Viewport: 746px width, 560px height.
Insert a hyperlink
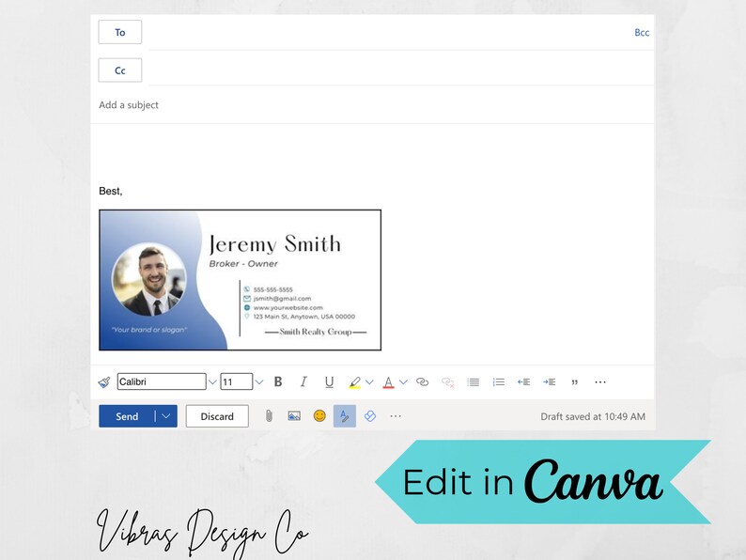coord(422,382)
